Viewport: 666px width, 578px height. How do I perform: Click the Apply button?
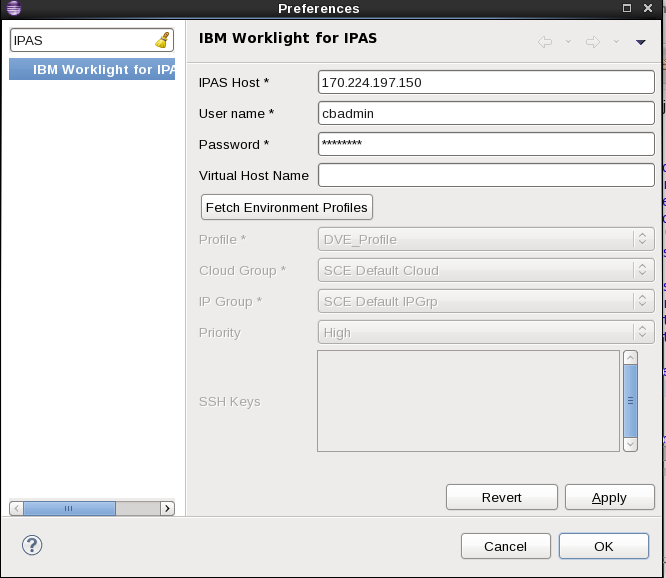click(x=610, y=497)
